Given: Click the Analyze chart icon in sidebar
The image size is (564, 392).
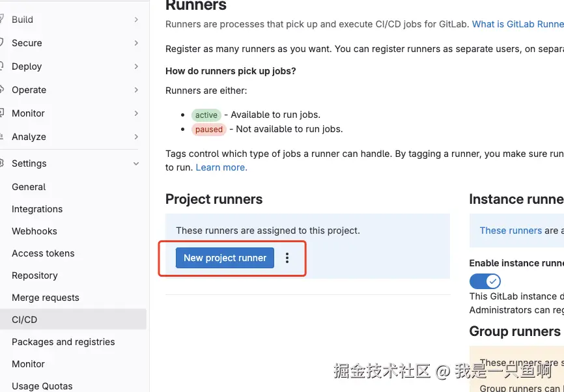Looking at the screenshot, I should [x=2, y=137].
